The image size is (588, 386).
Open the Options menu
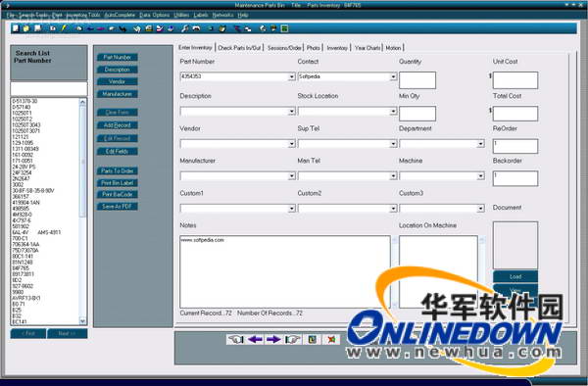(161, 15)
